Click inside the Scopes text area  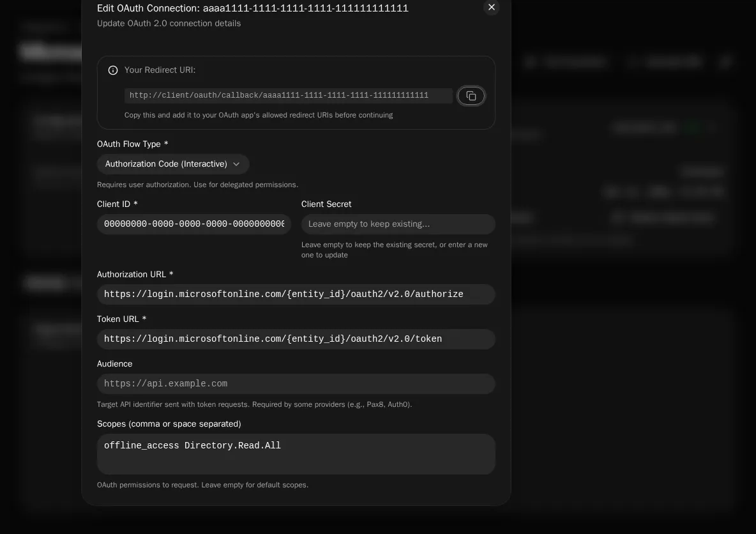[296, 454]
